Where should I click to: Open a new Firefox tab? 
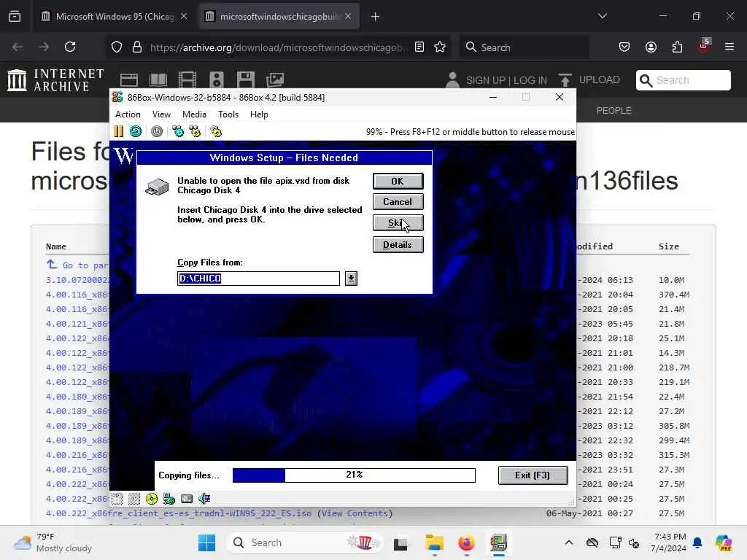click(376, 17)
